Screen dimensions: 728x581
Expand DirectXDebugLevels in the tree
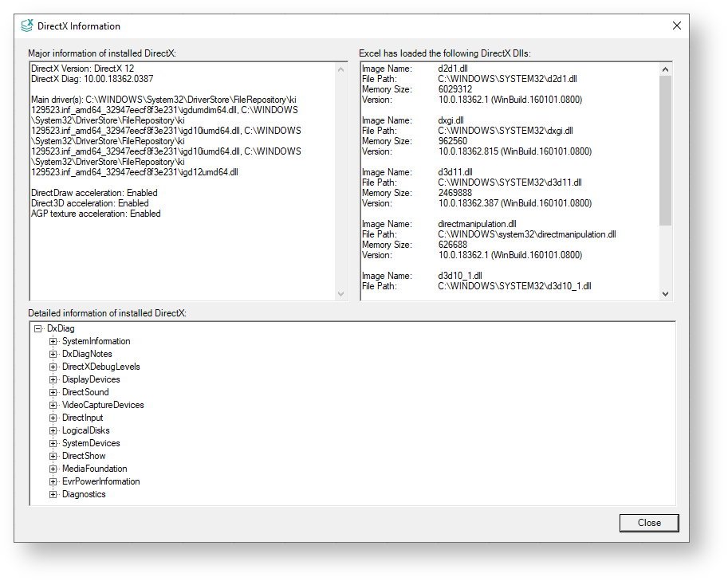(x=53, y=367)
